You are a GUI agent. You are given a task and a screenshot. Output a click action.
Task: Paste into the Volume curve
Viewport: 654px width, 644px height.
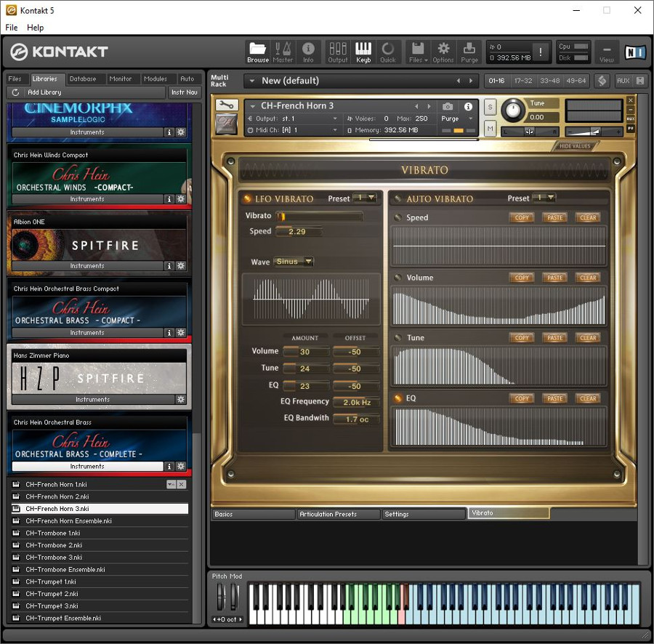click(554, 278)
